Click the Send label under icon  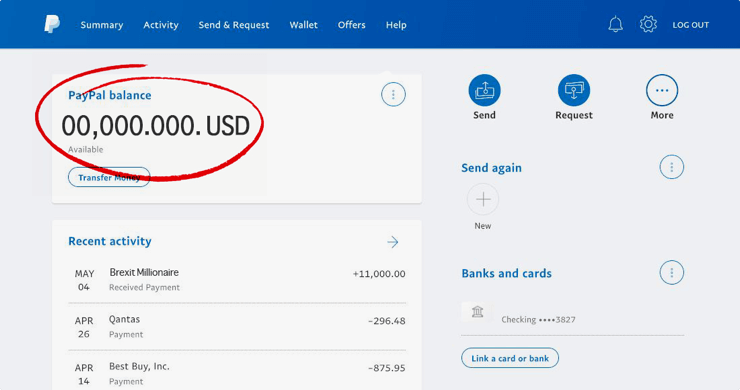pos(484,115)
